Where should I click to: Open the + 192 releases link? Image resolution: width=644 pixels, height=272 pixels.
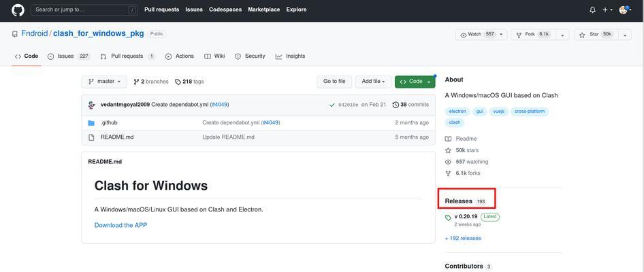pos(463,239)
